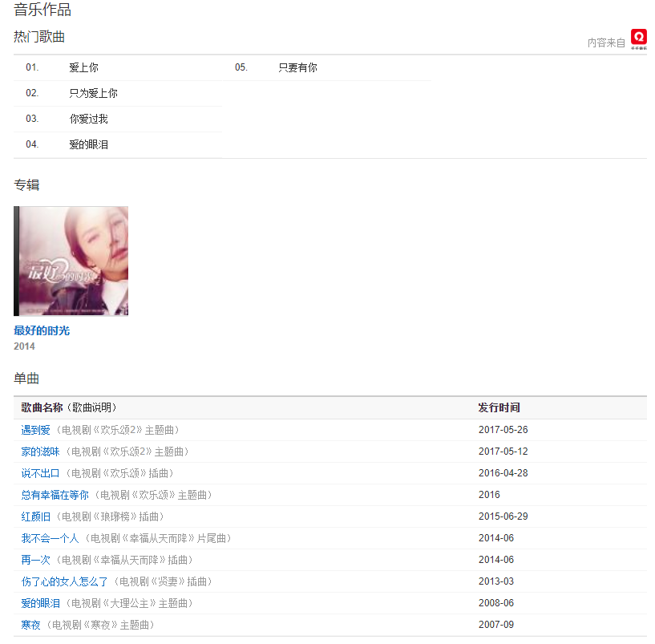Image resolution: width=655 pixels, height=644 pixels.
Task: Click the single 家的滋味 link
Action: click(40, 452)
